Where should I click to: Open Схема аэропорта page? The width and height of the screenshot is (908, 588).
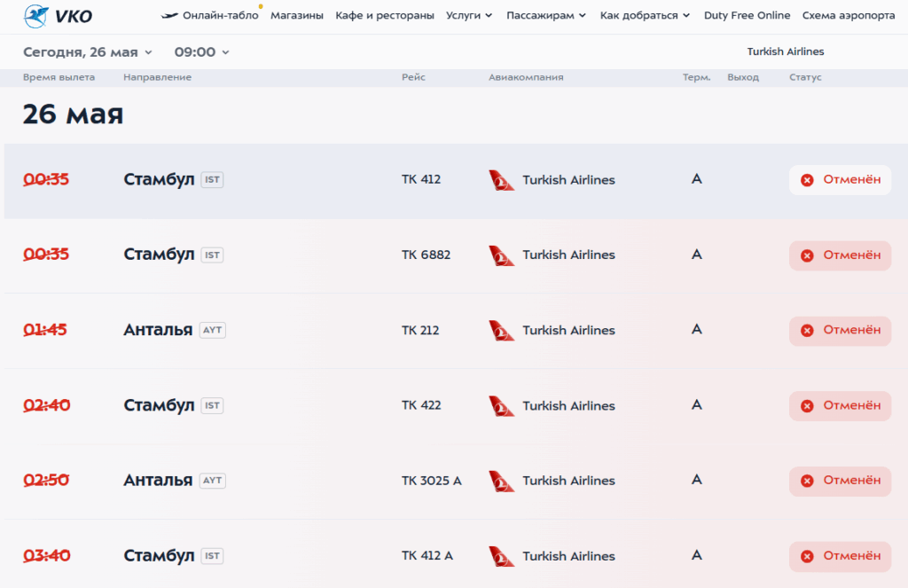pyautogui.click(x=849, y=16)
